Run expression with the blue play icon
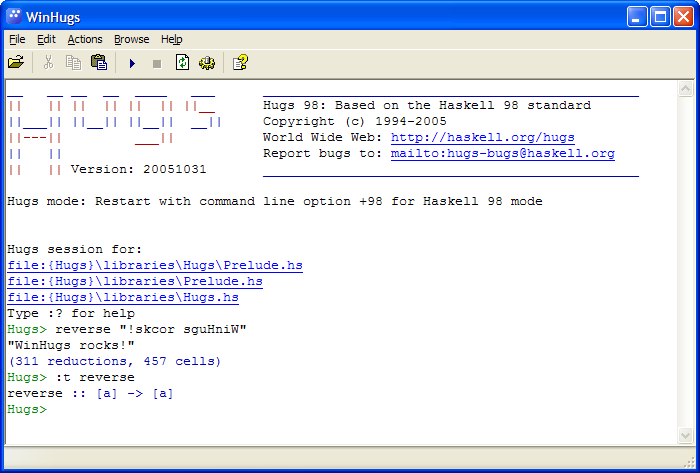 coord(132,63)
